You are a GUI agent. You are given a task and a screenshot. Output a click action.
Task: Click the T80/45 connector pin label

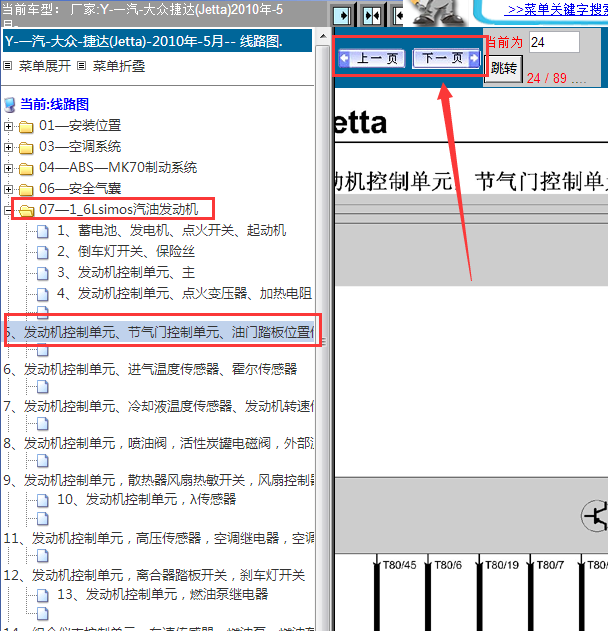(400, 565)
